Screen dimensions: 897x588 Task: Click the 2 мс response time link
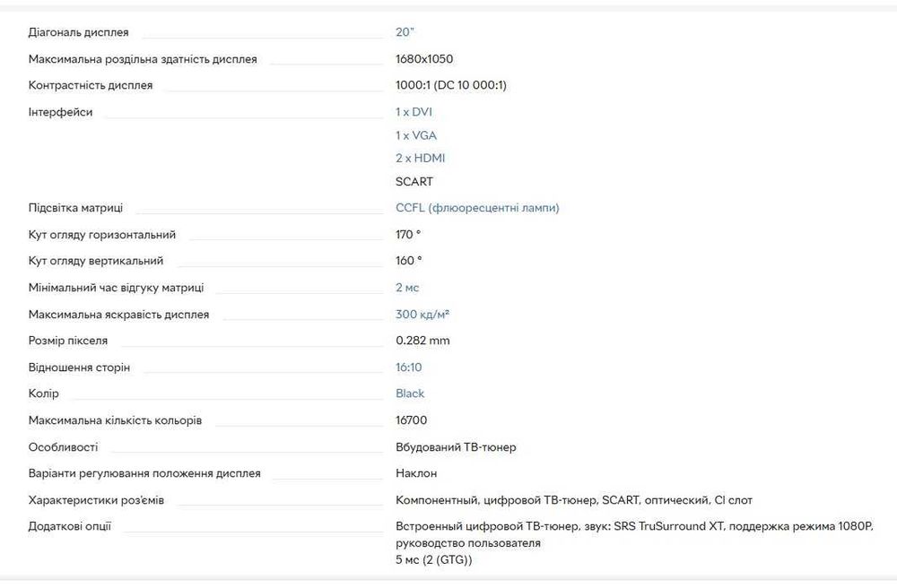pyautogui.click(x=407, y=288)
